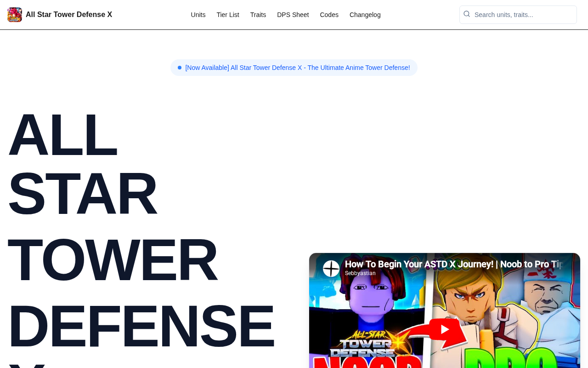Play the embedded YouTube video
Screen dimensions: 588x368
(444, 329)
